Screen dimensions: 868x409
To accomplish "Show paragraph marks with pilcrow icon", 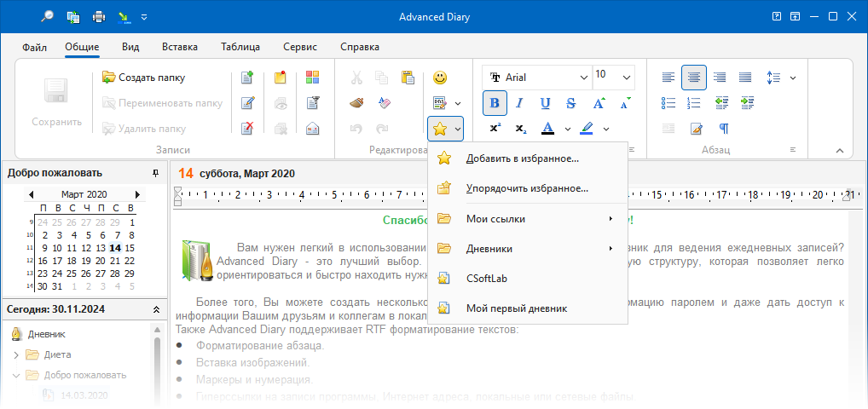I will point(724,129).
